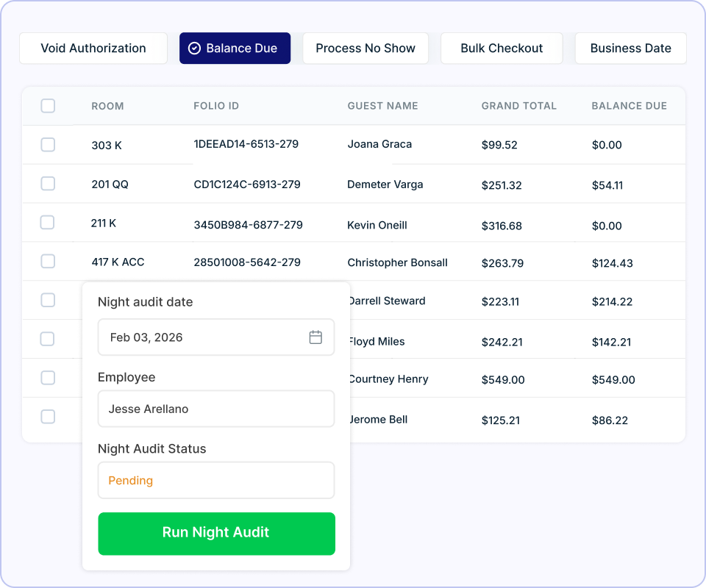Click the green Run Night Audit button
Image resolution: width=706 pixels, height=588 pixels.
coord(216,534)
